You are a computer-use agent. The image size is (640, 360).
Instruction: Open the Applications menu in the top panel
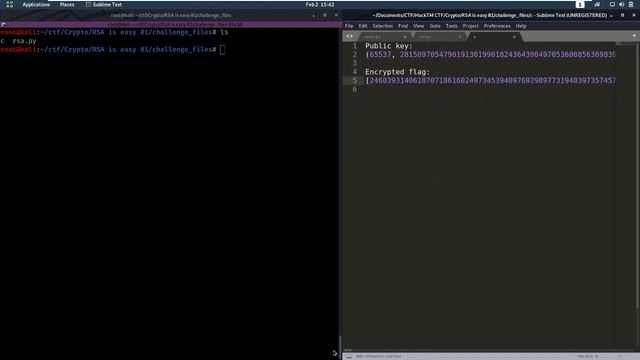(x=36, y=4)
